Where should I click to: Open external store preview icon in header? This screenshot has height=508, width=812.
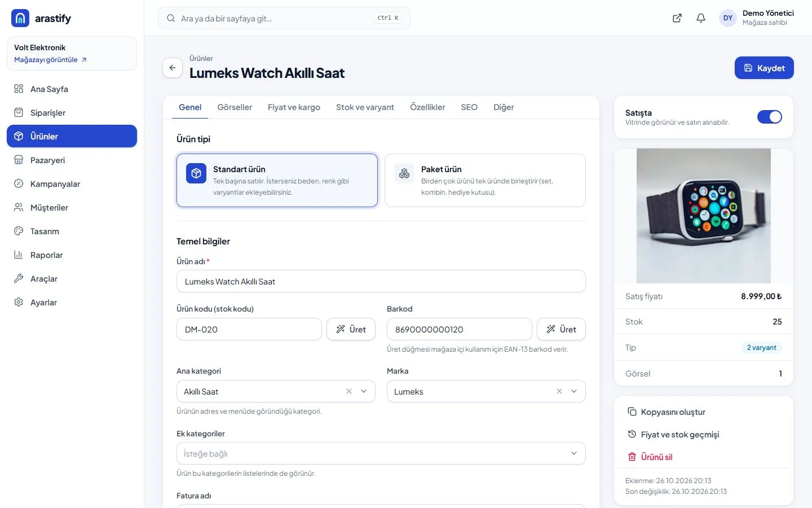(x=677, y=18)
